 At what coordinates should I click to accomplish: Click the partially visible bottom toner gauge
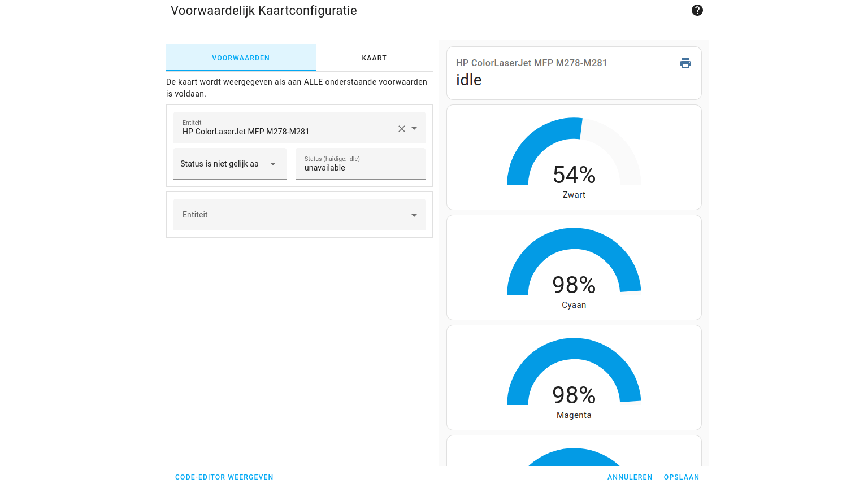point(574,455)
